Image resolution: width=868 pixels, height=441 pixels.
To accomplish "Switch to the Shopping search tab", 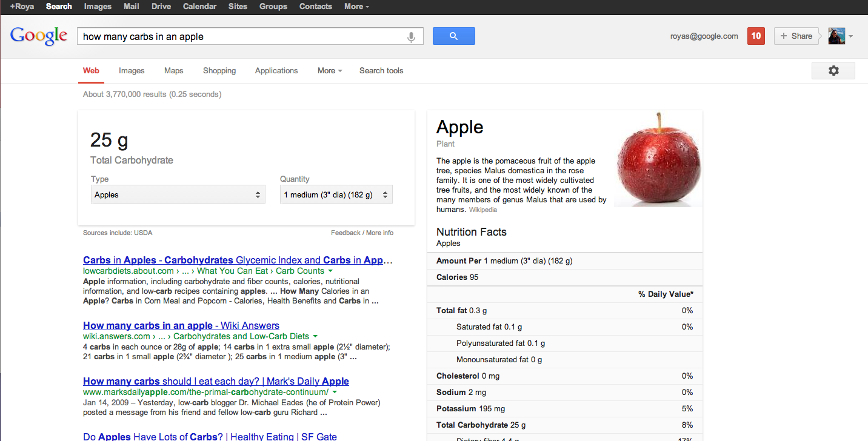I will (219, 71).
